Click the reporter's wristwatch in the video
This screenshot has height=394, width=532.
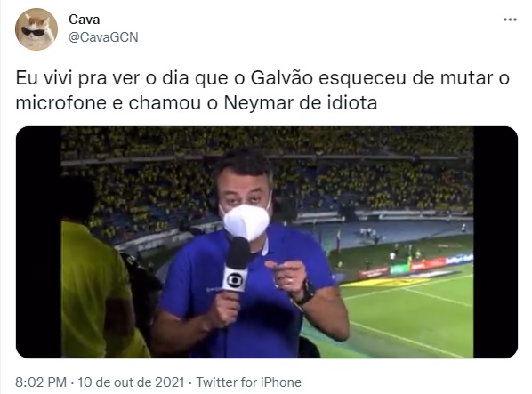click(305, 293)
